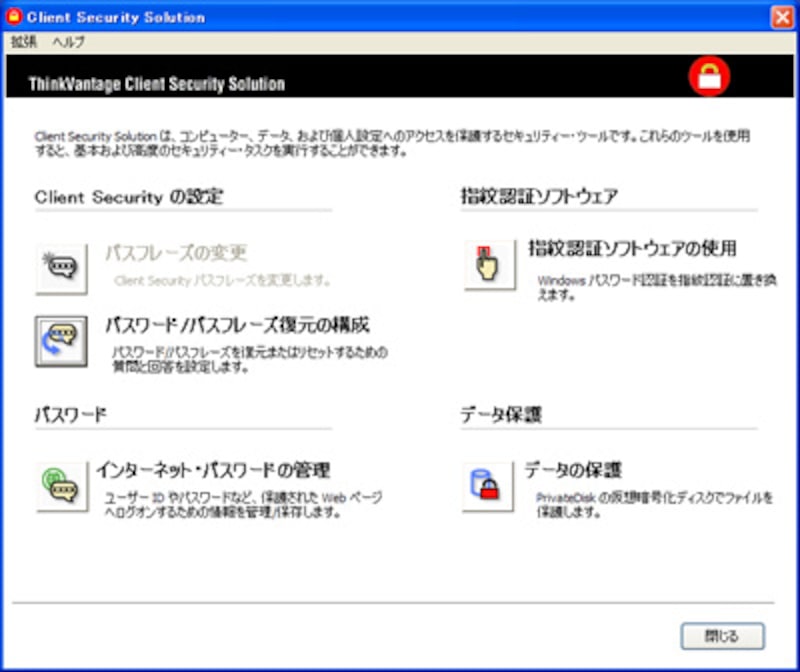Select the パスフレーズの変更 title text
Viewport: 800px width, 672px height.
point(176,253)
